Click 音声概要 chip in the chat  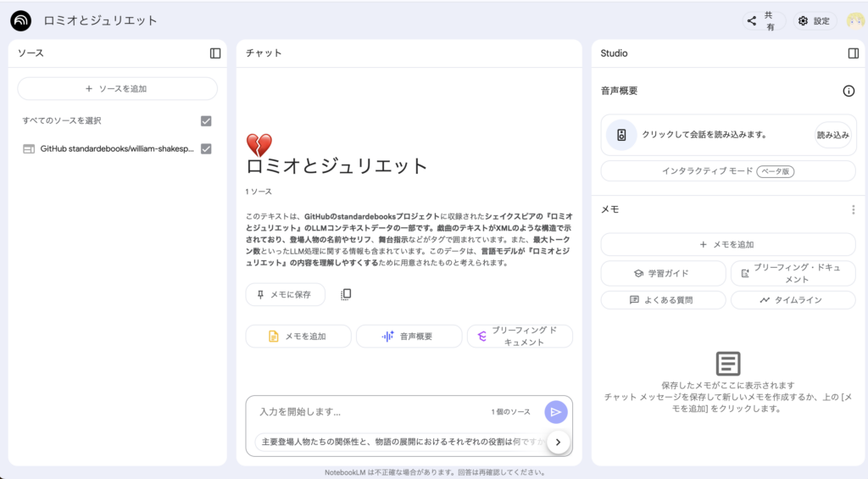pos(409,336)
